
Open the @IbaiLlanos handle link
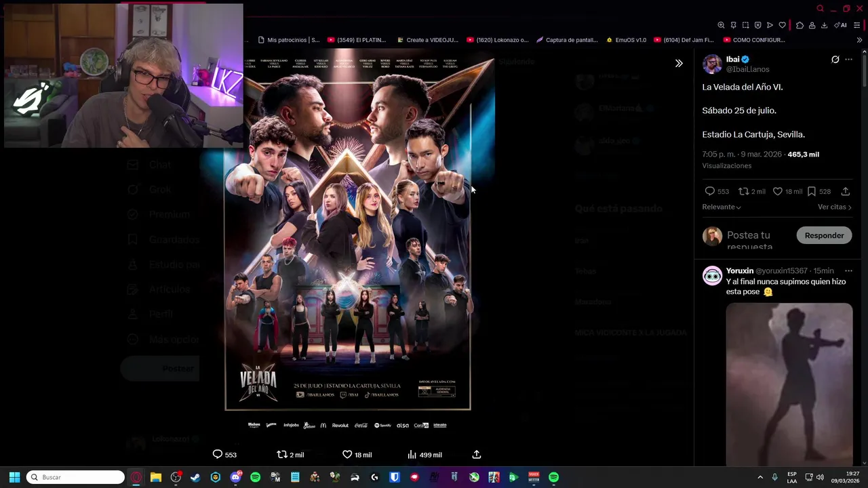coord(747,69)
